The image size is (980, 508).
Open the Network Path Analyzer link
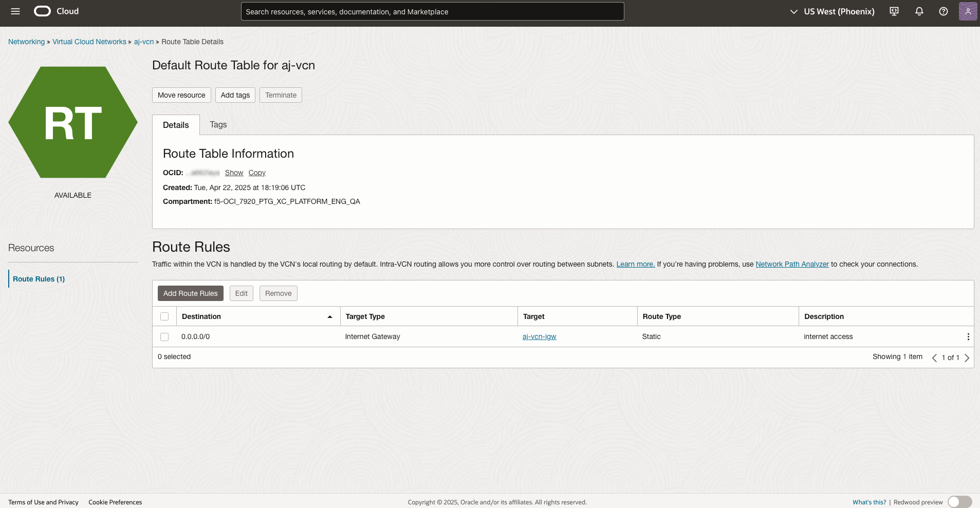coord(791,264)
